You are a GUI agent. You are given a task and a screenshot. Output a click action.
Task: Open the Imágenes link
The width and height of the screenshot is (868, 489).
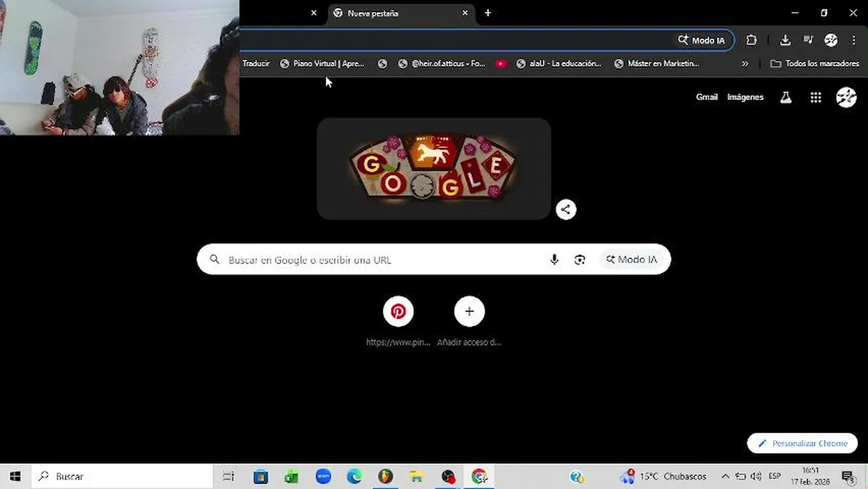point(745,97)
